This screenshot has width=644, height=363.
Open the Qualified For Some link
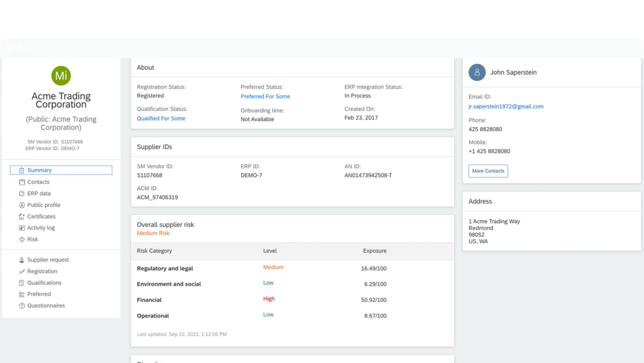161,118
